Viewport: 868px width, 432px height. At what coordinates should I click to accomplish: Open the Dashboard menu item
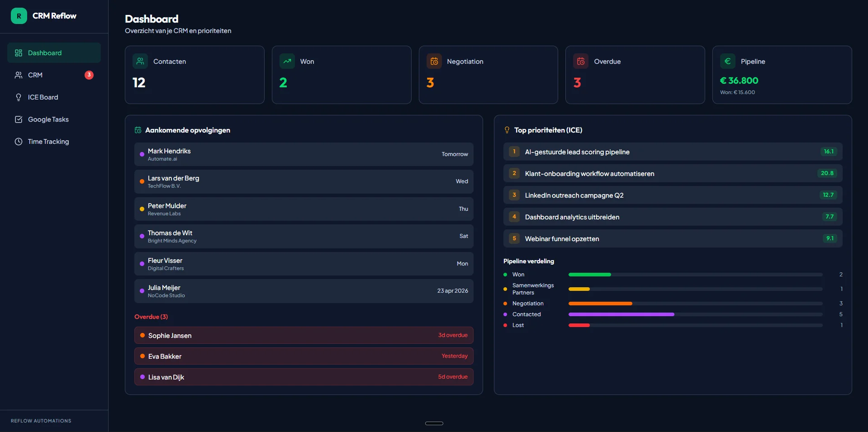coord(54,53)
